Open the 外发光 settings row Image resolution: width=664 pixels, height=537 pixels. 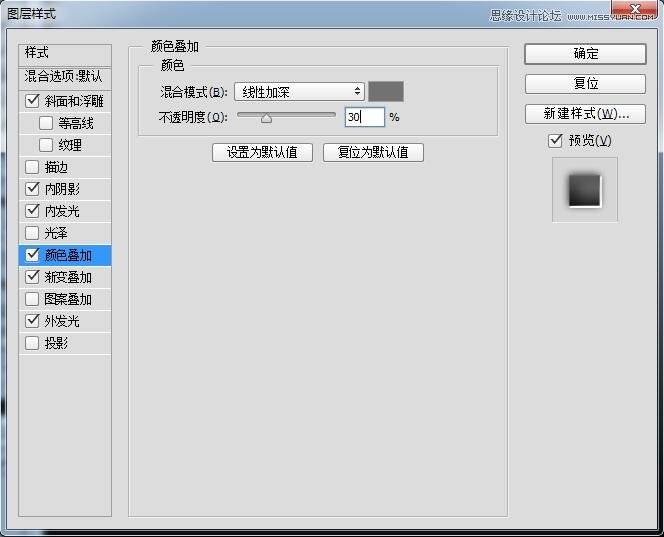click(65, 321)
